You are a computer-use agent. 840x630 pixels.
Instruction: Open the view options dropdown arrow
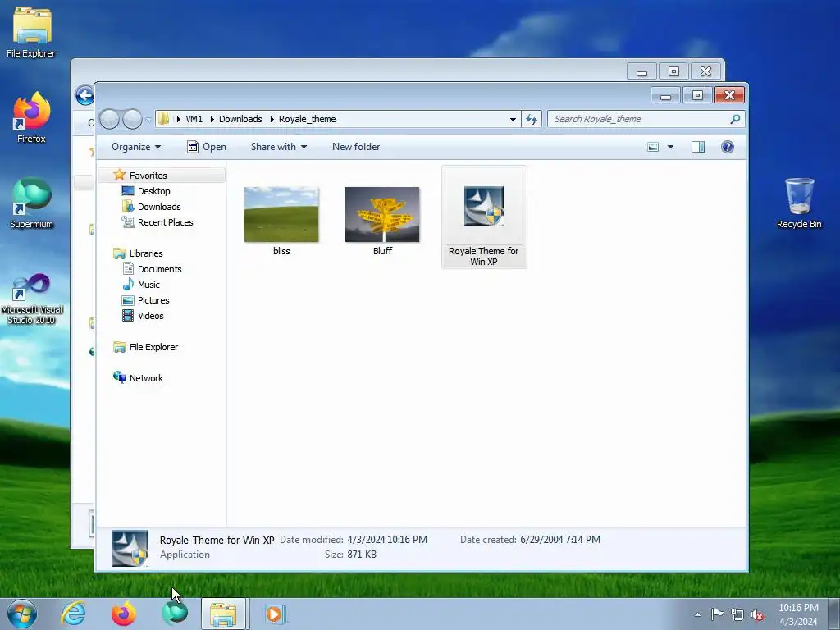pyautogui.click(x=670, y=147)
